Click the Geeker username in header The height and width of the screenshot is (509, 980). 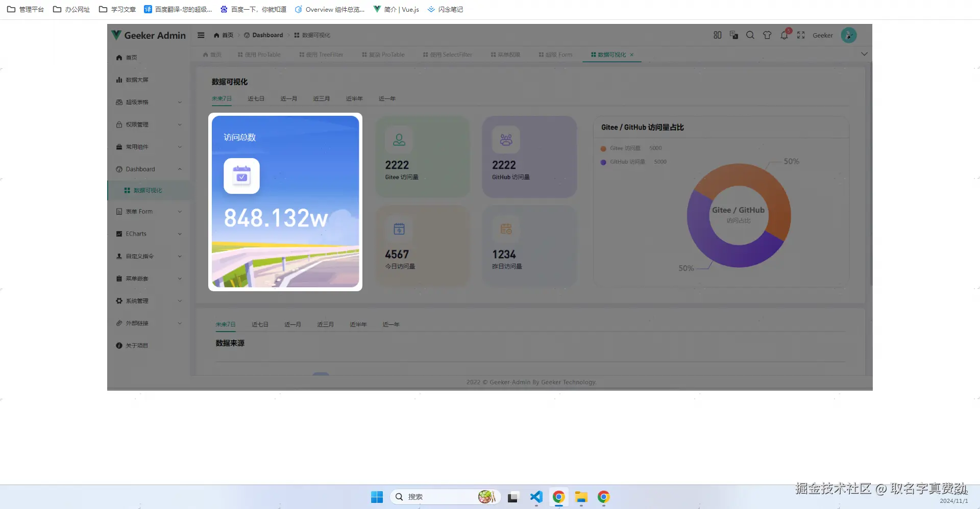[823, 35]
